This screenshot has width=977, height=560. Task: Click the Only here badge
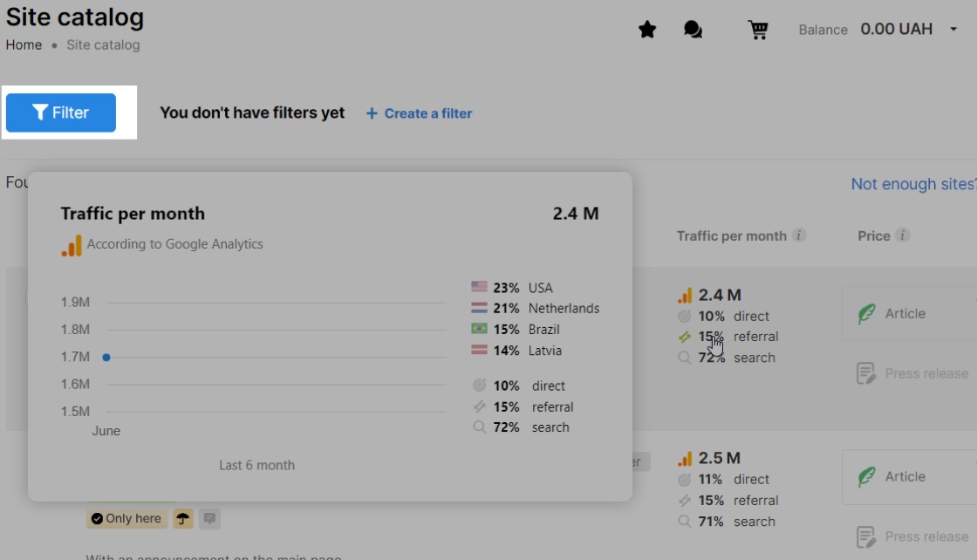point(126,519)
